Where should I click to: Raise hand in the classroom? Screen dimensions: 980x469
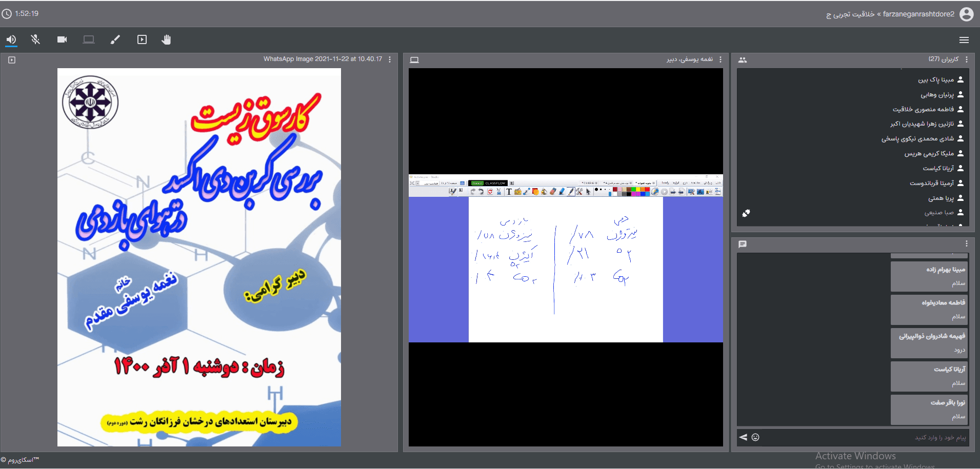coord(166,39)
